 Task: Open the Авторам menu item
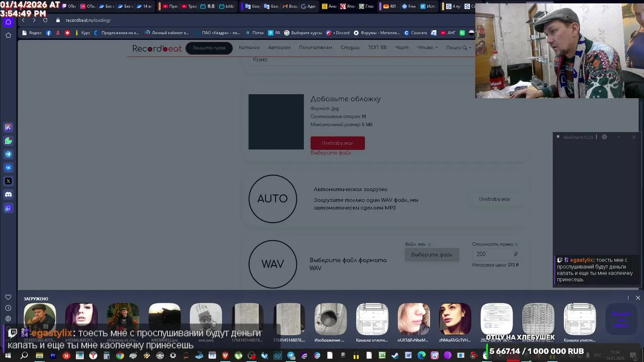click(x=279, y=48)
